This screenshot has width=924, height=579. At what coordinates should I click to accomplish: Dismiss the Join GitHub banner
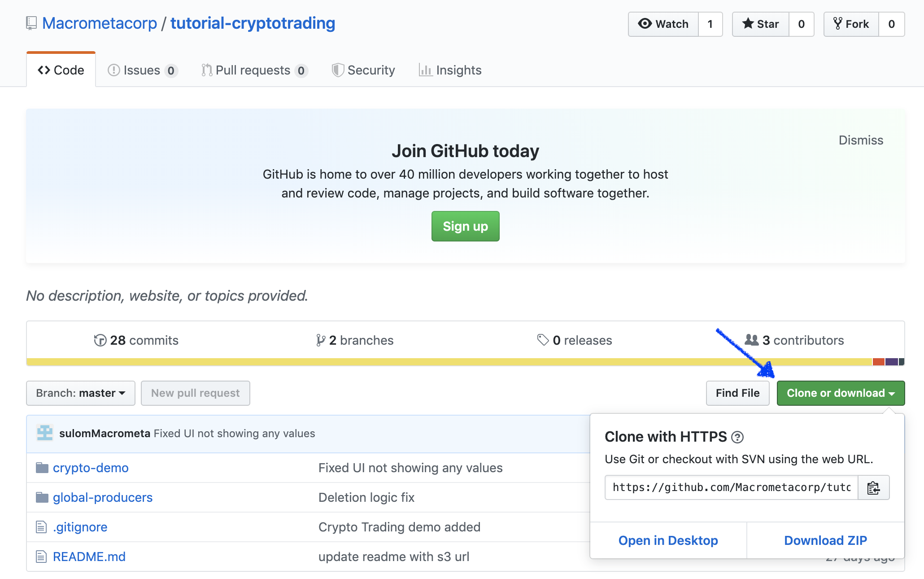point(861,140)
